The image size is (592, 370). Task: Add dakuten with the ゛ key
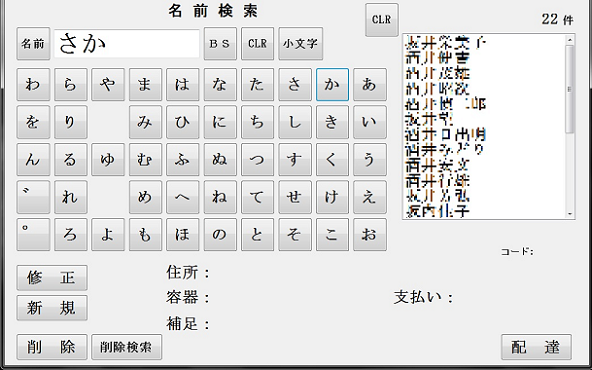33,197
